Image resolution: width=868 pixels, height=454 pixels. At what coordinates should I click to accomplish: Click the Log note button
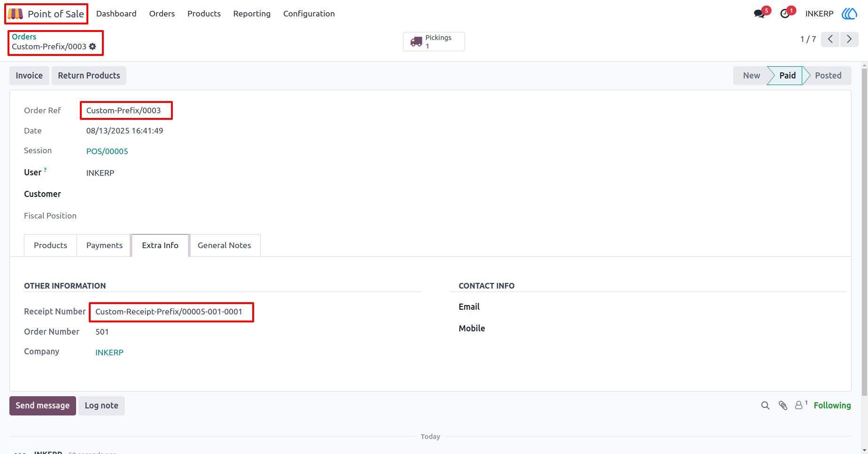point(101,406)
